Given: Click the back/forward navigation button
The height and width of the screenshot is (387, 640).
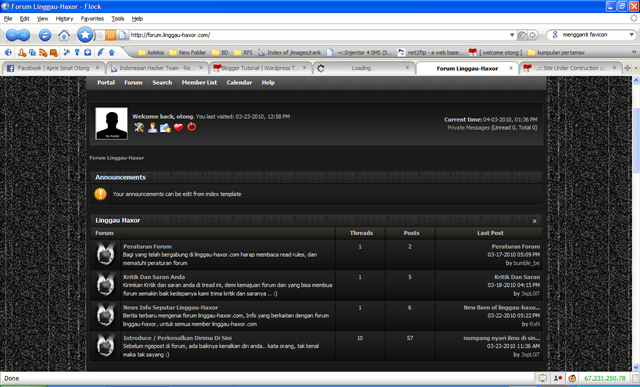Looking at the screenshot, I should pyautogui.click(x=18, y=35).
